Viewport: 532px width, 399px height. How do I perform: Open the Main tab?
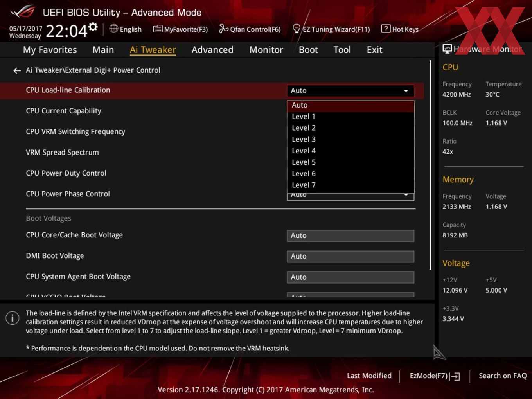pyautogui.click(x=103, y=50)
